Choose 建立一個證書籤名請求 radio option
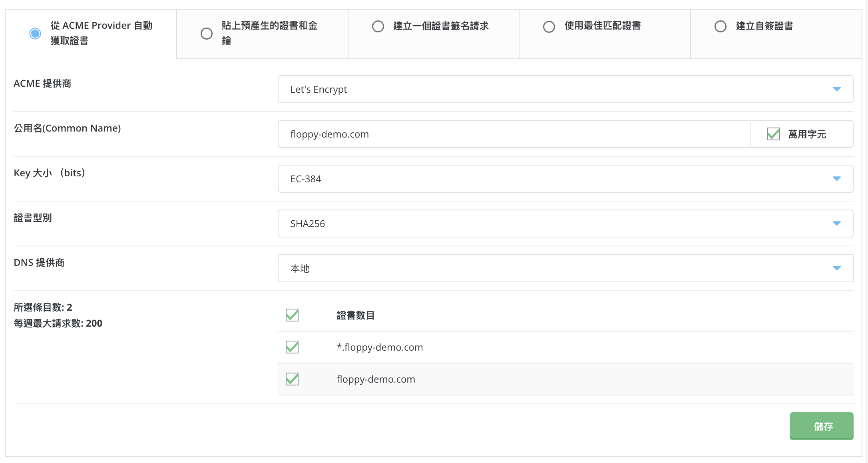Viewport: 868px width, 463px height. click(x=378, y=26)
